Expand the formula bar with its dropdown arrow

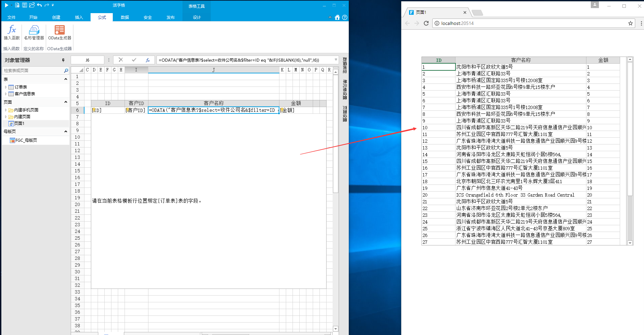(x=336, y=60)
